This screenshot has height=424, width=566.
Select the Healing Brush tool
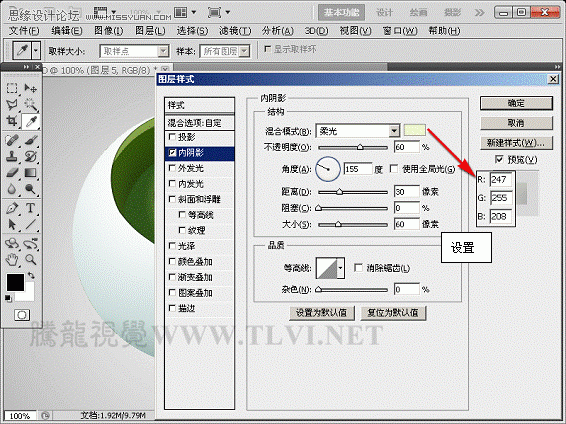click(12, 140)
